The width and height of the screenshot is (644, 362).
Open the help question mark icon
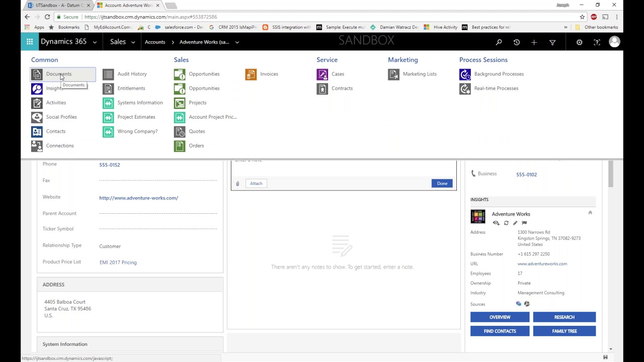(597, 43)
